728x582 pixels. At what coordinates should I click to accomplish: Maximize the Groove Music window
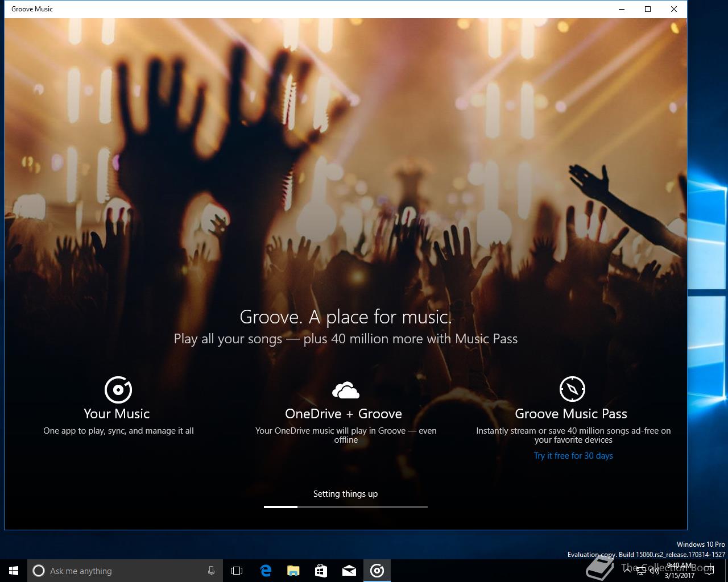[648, 9]
